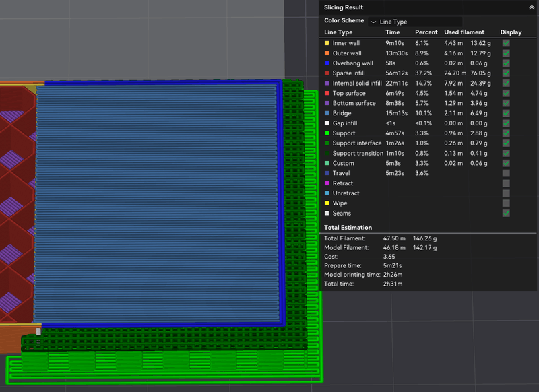The height and width of the screenshot is (392, 539).
Task: Select the Internal solid infill row label
Action: (x=357, y=84)
